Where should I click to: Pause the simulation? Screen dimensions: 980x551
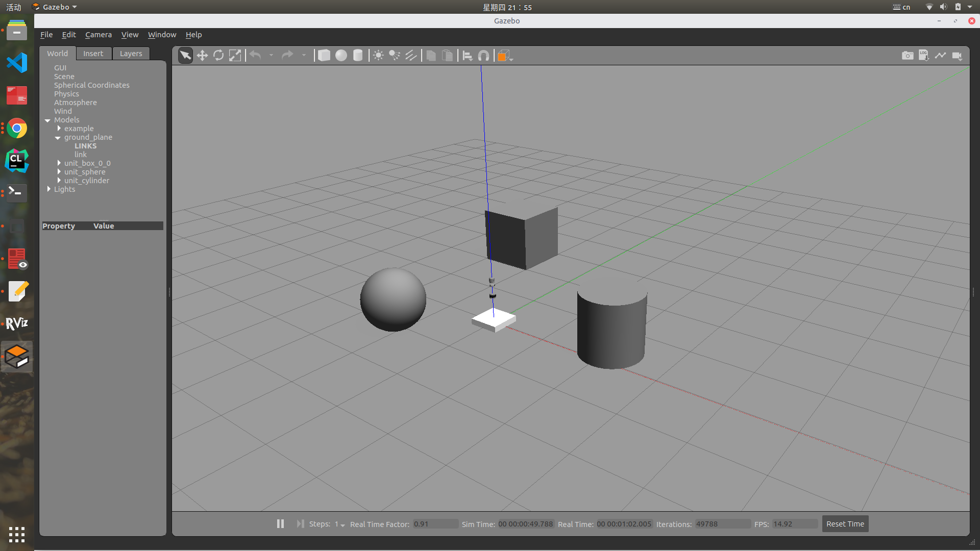[280, 524]
